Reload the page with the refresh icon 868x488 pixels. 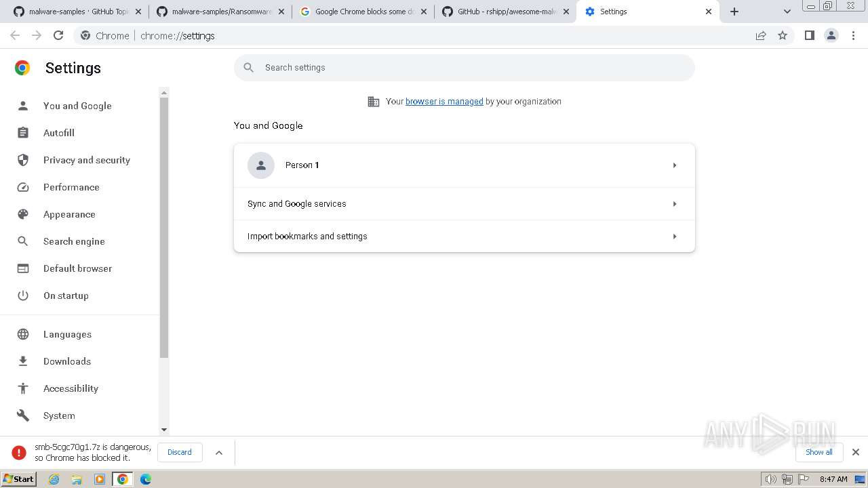tap(58, 35)
